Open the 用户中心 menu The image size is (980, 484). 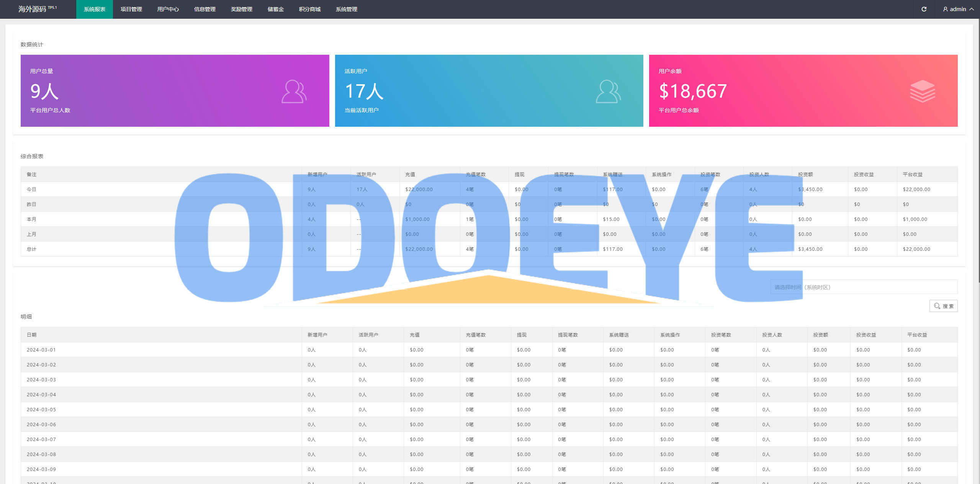[x=168, y=9]
